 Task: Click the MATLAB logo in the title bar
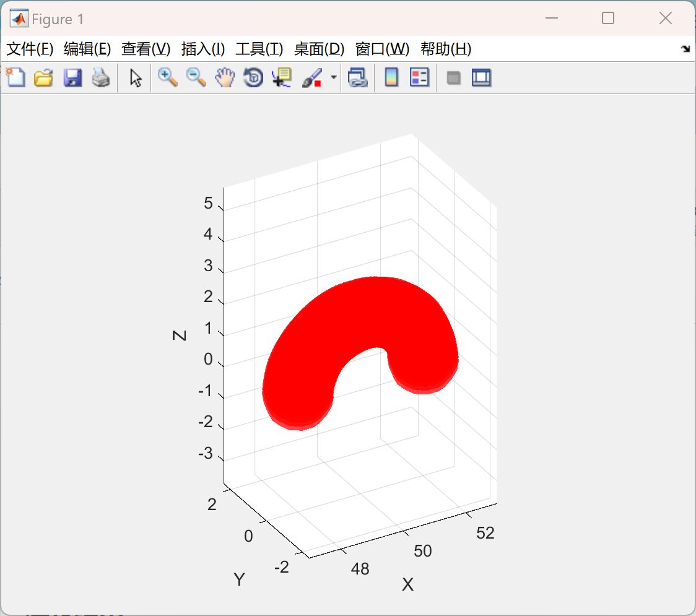[19, 19]
